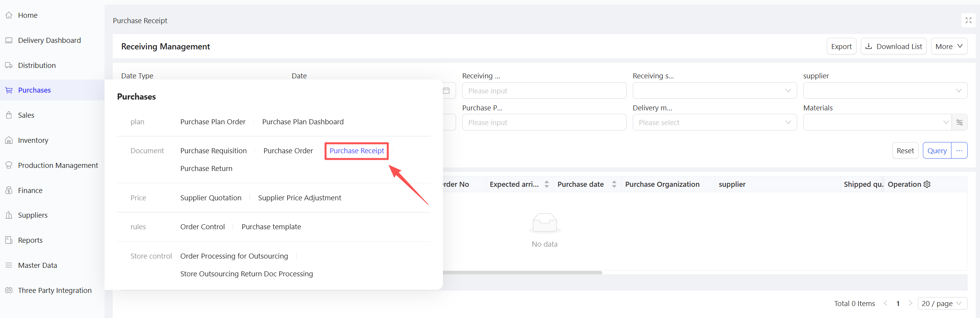The height and width of the screenshot is (318, 980).
Task: Sort by Expected arrival column arrows
Action: [x=546, y=184]
